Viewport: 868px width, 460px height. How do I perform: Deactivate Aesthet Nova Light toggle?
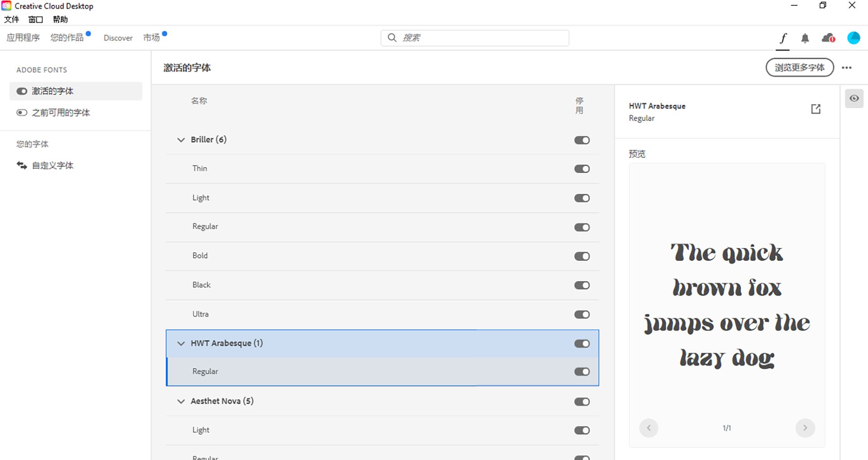click(x=582, y=430)
